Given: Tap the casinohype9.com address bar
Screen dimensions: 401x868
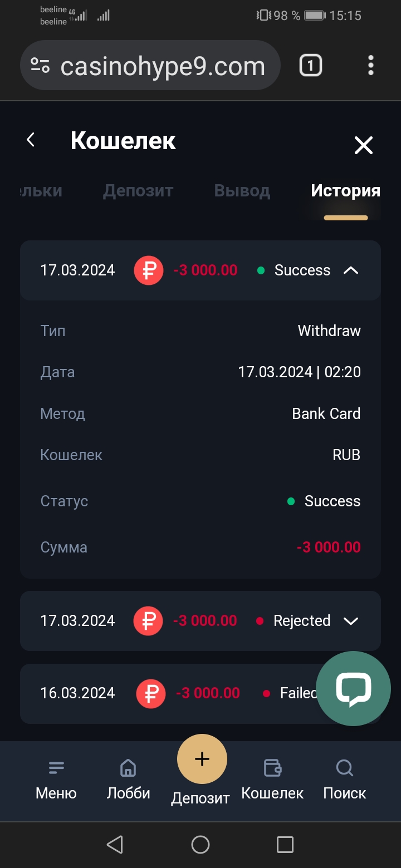Looking at the screenshot, I should tap(163, 66).
